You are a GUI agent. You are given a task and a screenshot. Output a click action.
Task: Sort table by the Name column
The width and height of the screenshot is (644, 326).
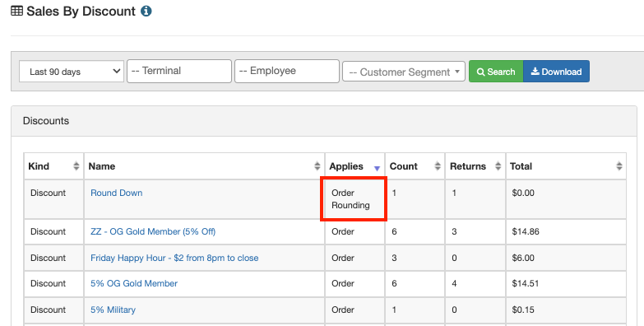point(205,166)
